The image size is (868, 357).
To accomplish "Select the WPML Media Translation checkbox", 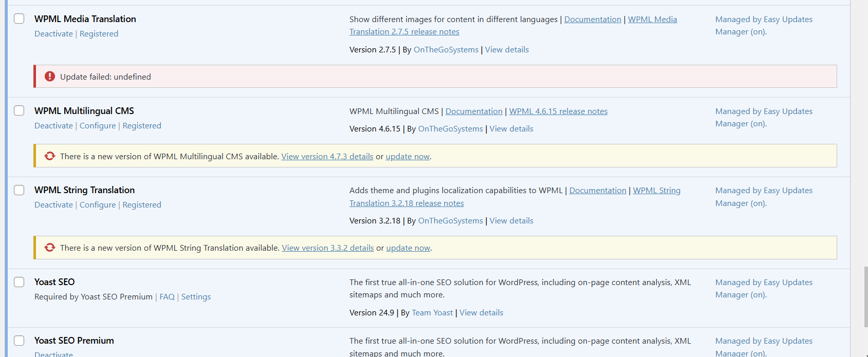I will 19,18.
